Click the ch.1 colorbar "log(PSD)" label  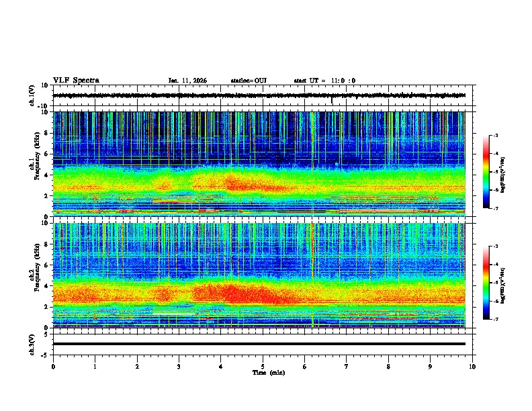(x=503, y=175)
